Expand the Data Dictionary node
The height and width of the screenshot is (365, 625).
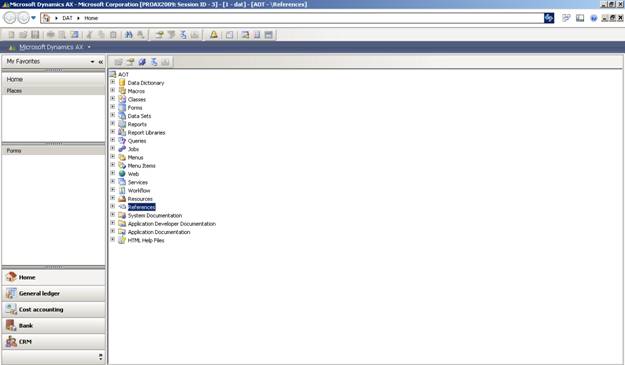click(112, 82)
